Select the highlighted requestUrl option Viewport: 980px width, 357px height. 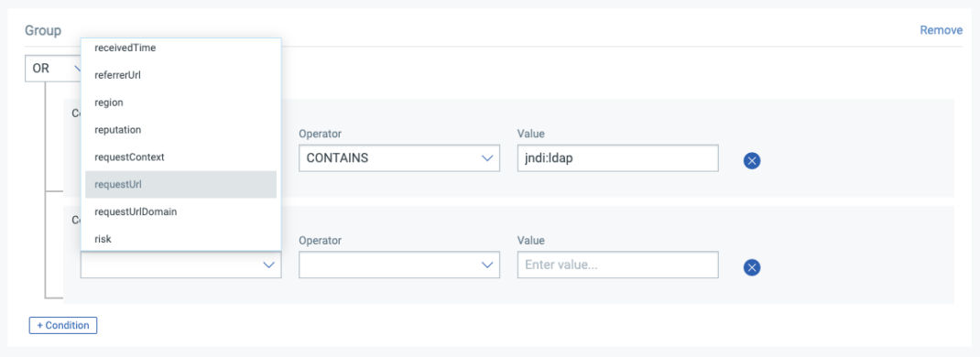180,184
